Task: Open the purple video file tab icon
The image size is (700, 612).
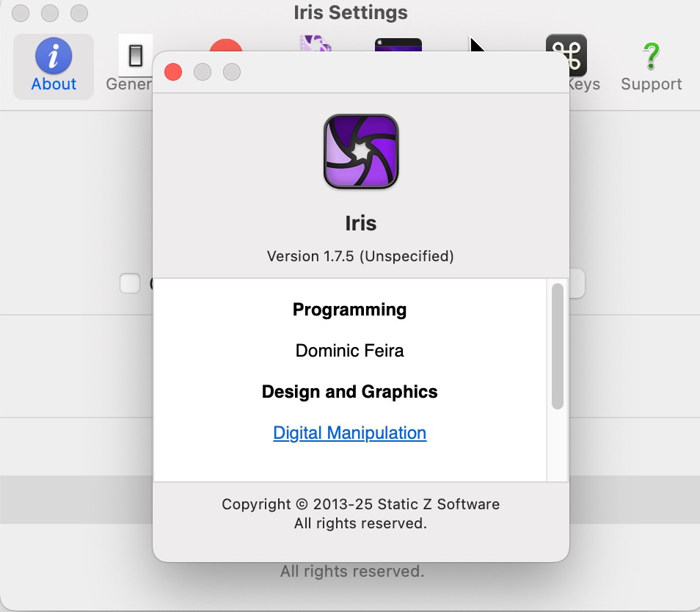Action: point(316,43)
